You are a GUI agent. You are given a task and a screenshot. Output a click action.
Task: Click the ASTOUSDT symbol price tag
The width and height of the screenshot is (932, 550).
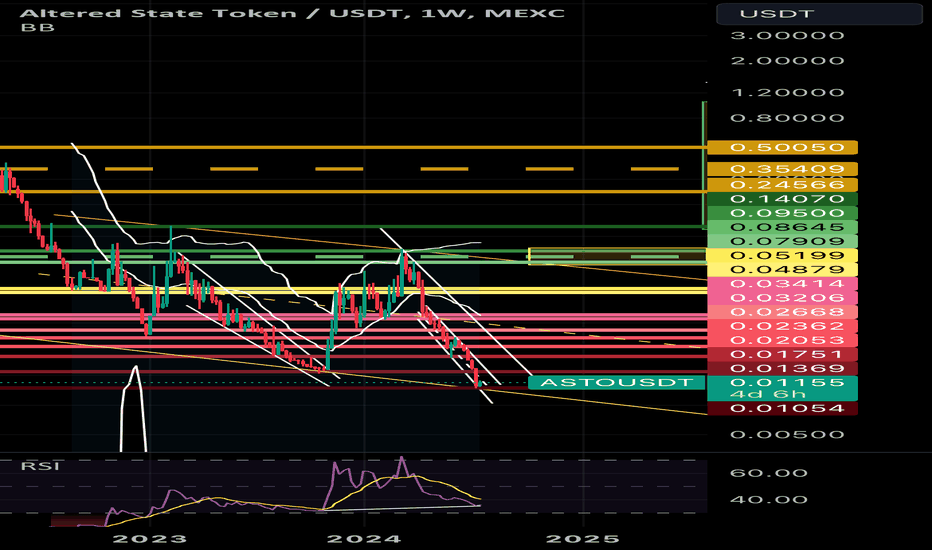[x=616, y=382]
